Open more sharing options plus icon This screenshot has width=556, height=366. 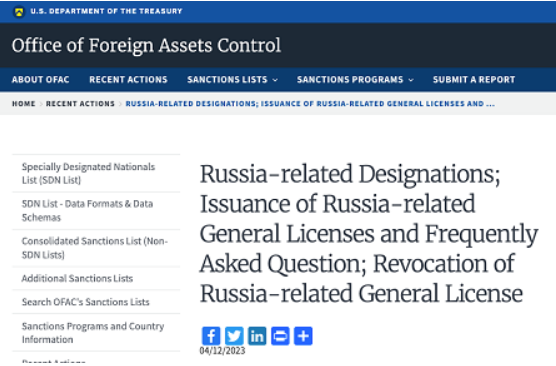click(303, 336)
